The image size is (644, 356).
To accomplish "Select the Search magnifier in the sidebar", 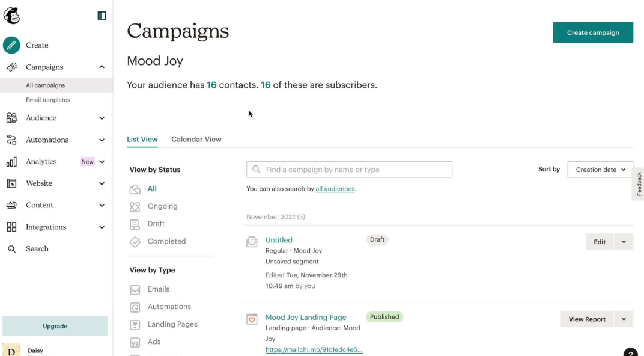I will point(13,248).
